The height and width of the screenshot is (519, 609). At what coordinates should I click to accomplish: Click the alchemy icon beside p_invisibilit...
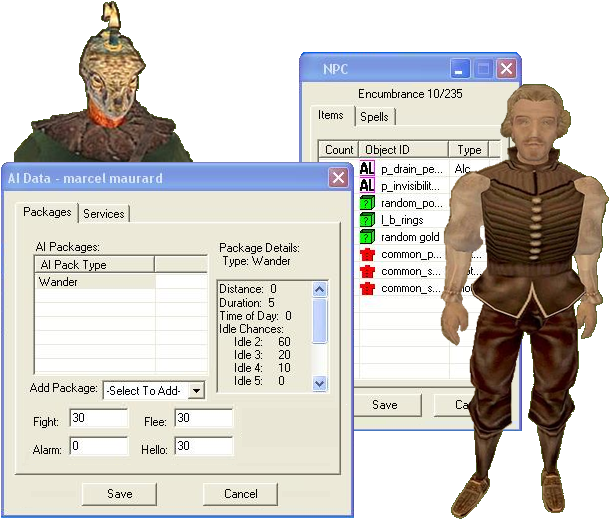coord(367,186)
